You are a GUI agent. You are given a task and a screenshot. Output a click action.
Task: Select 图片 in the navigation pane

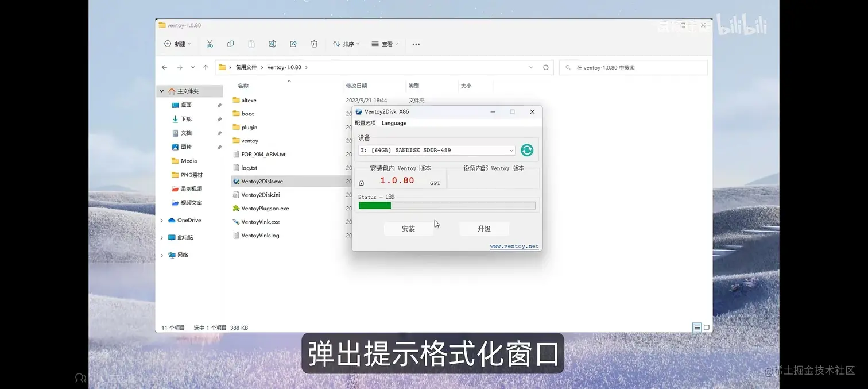coord(186,147)
